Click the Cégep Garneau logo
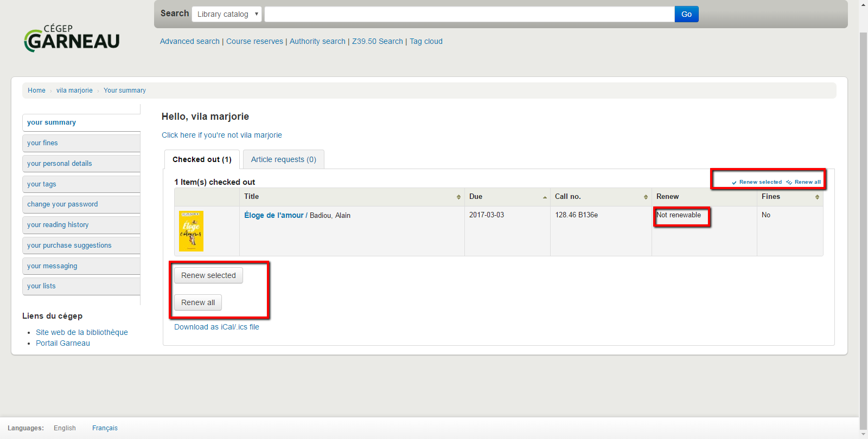Image resolution: width=868 pixels, height=439 pixels. click(72, 38)
